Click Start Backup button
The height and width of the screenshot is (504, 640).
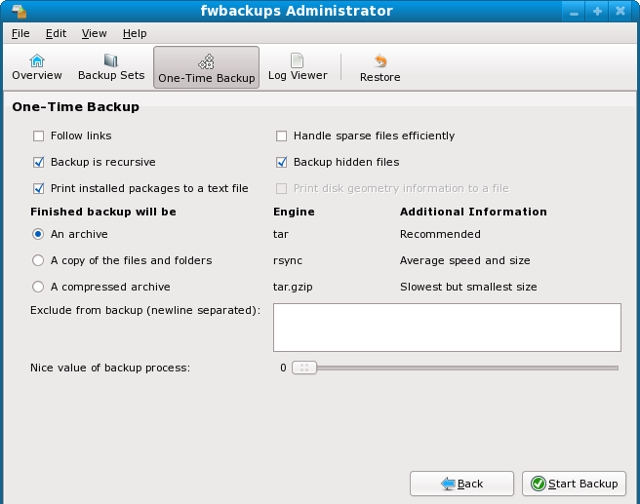574,484
